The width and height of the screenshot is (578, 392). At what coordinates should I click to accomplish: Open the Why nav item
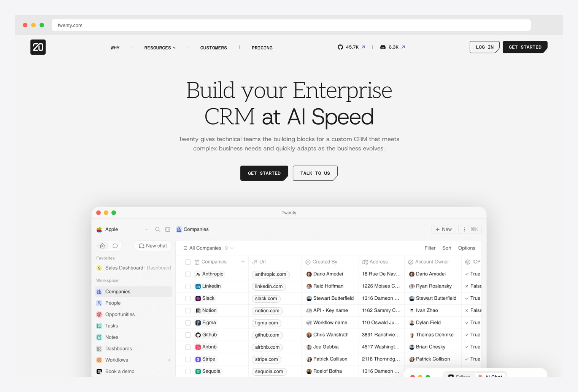click(x=115, y=48)
